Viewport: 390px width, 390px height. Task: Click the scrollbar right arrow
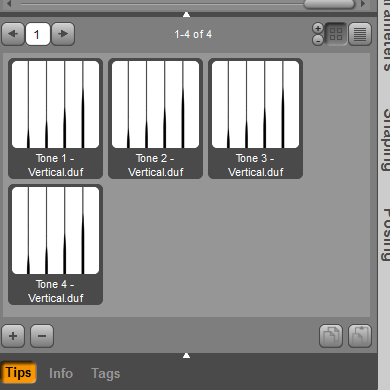point(363,4)
